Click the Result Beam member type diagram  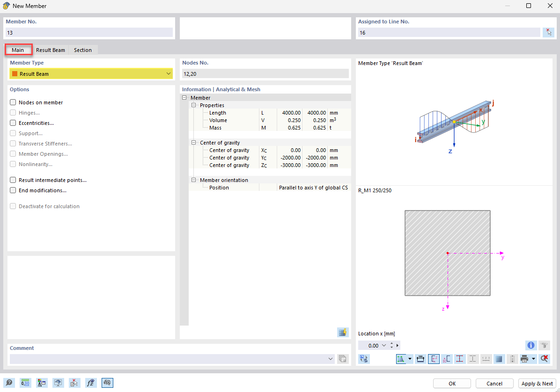(x=454, y=127)
